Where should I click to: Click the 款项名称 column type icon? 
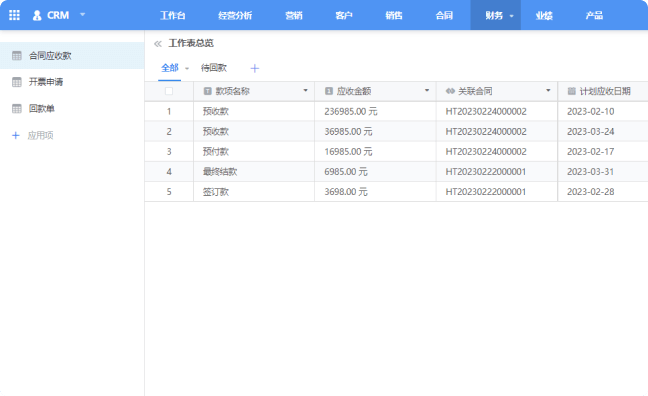point(208,91)
